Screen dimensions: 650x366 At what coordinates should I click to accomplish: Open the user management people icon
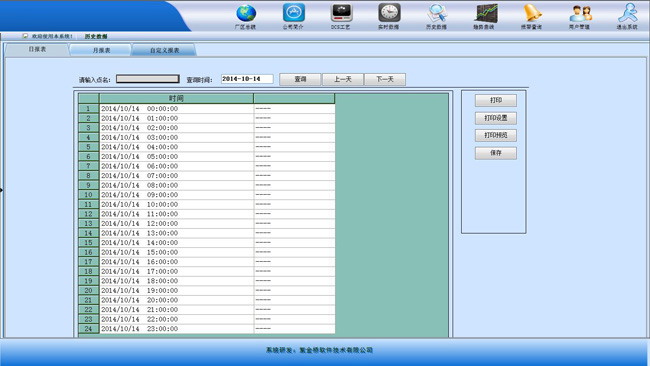click(x=580, y=14)
